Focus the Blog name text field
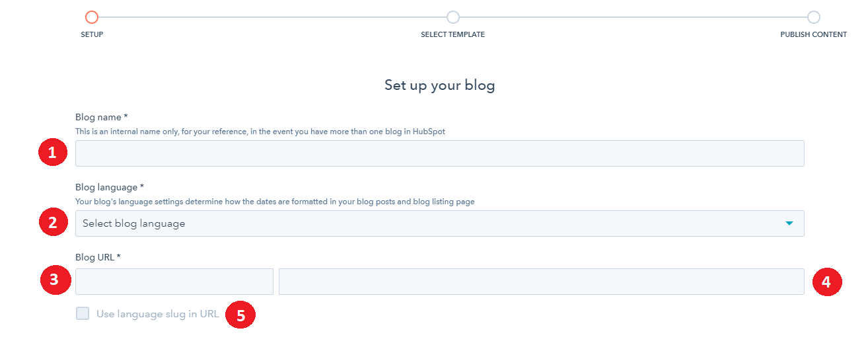 click(439, 153)
